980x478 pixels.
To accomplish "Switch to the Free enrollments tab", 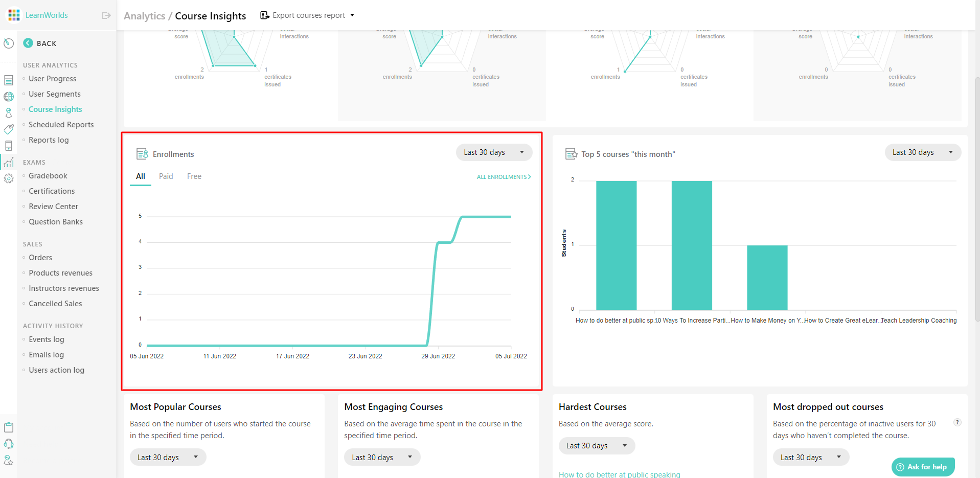I will click(x=194, y=176).
